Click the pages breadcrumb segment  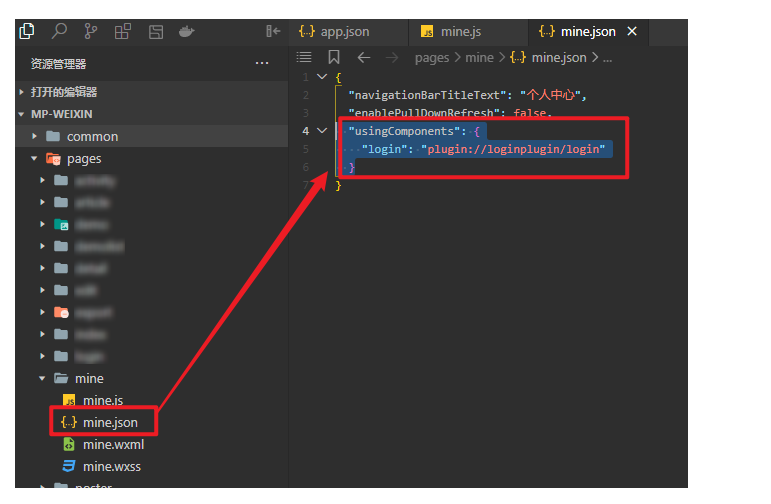(432, 58)
